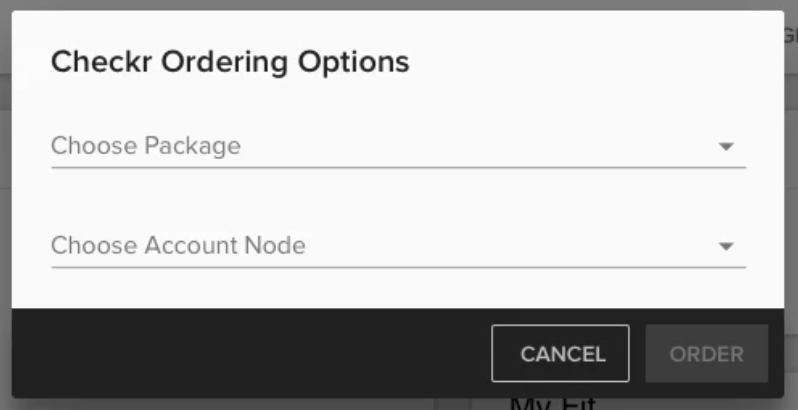
Task: Click the dark footer bar left of CANCEL
Action: 250,354
